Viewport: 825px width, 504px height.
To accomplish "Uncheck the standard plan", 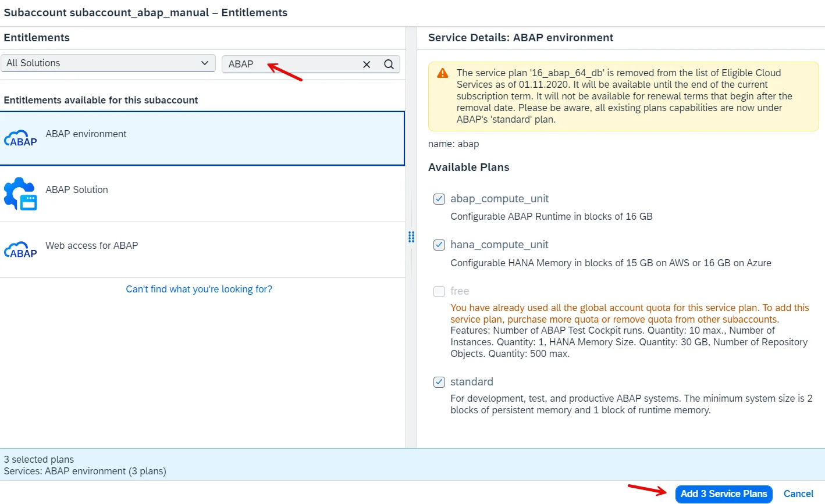I will click(439, 382).
